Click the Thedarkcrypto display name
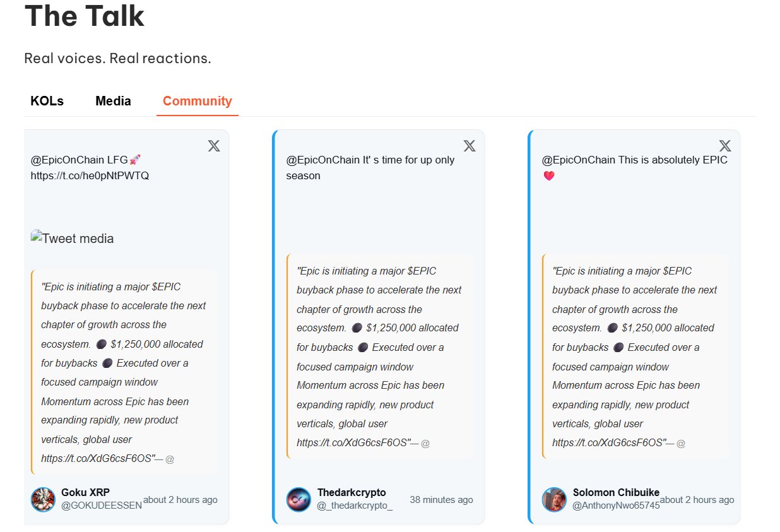This screenshot has width=780, height=532. click(x=352, y=492)
